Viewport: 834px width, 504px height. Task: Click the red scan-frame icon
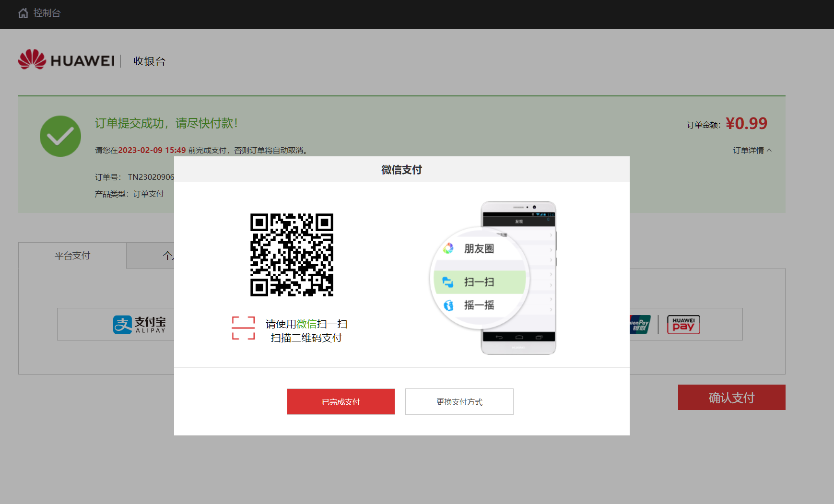coord(243,328)
